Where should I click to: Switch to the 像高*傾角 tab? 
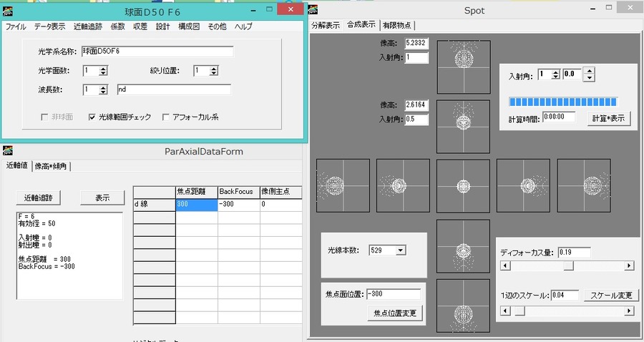click(51, 166)
